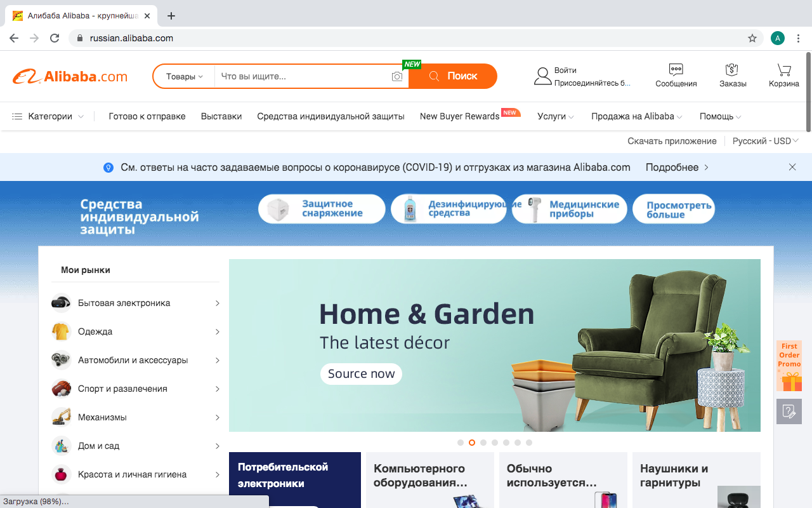Expand the Категории dropdown menu

[81, 117]
